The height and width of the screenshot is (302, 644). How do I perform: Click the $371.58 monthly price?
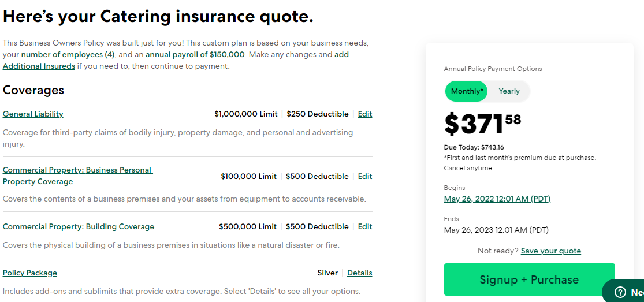(482, 124)
